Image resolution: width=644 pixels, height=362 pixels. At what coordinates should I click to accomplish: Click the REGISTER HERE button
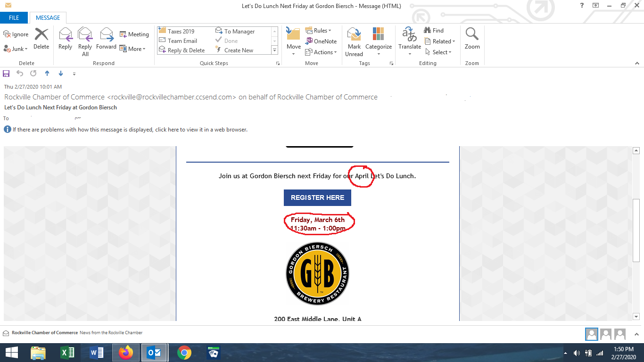click(x=317, y=197)
